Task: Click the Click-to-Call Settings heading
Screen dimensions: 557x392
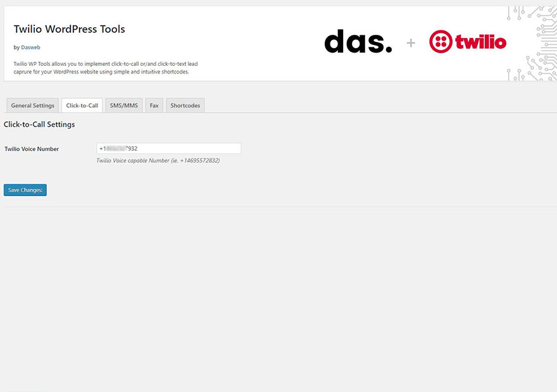Action: pos(39,124)
